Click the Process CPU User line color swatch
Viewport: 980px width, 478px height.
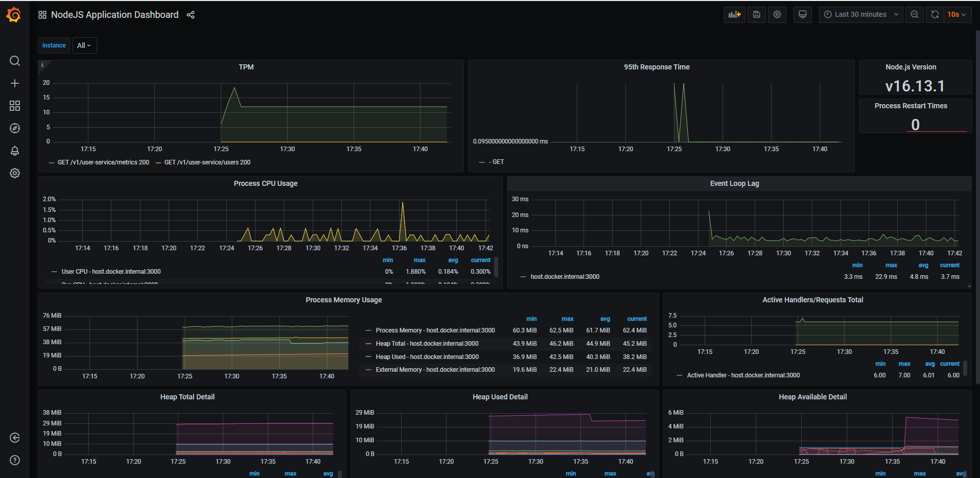(54, 272)
